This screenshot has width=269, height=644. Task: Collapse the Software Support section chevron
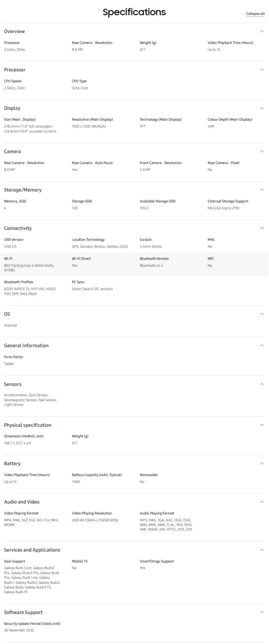pyautogui.click(x=262, y=612)
